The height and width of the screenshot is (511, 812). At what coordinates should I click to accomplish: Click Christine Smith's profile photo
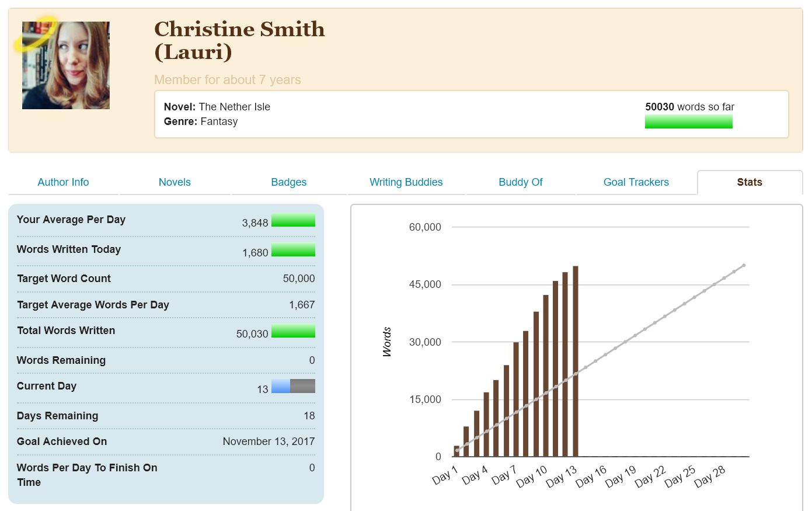click(66, 65)
